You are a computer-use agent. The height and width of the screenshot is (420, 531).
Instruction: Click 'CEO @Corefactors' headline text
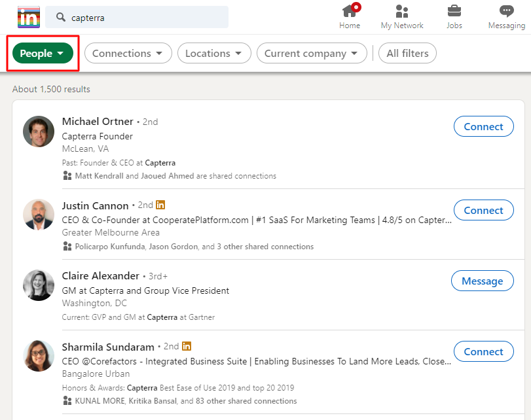coord(257,362)
